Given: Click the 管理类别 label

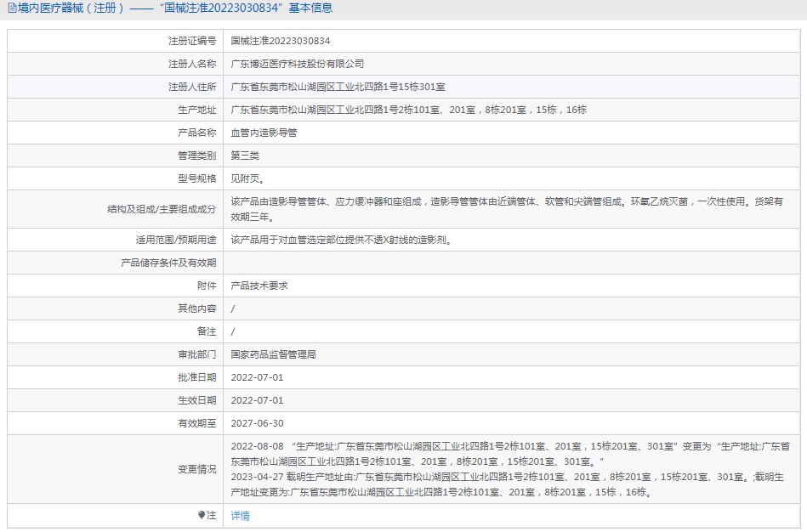Looking at the screenshot, I should (197, 156).
